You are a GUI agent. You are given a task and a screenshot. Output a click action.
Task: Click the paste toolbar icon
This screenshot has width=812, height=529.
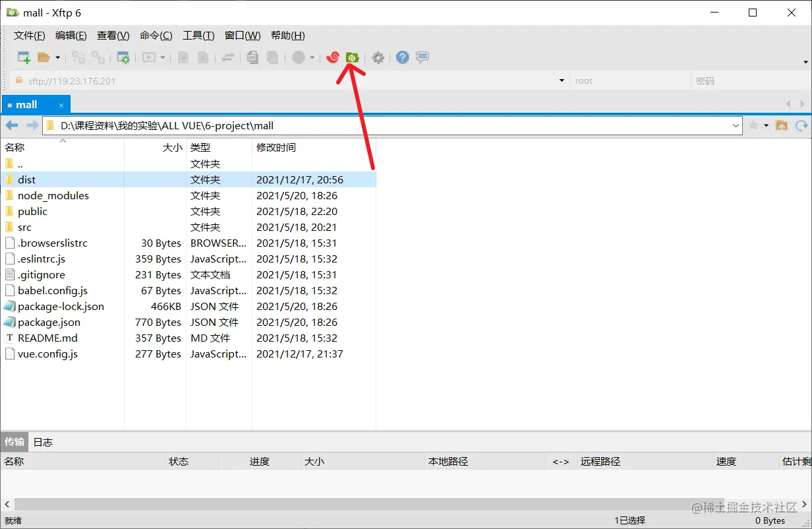[272, 57]
